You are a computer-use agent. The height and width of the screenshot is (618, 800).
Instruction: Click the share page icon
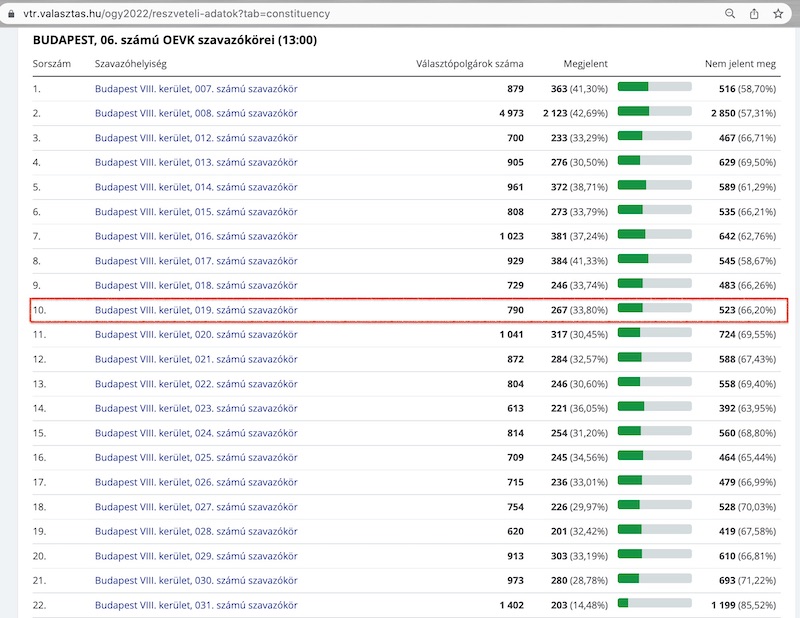click(x=754, y=14)
